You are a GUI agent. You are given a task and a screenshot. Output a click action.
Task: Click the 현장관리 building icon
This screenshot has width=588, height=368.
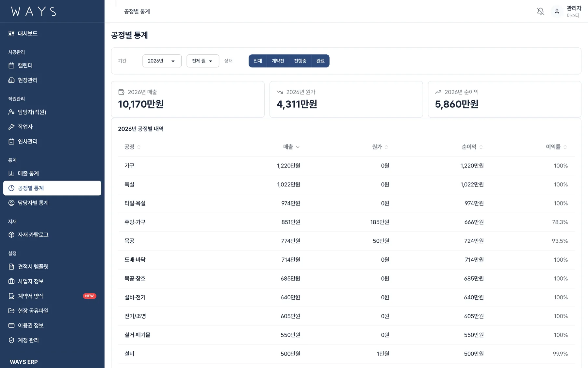(11, 80)
